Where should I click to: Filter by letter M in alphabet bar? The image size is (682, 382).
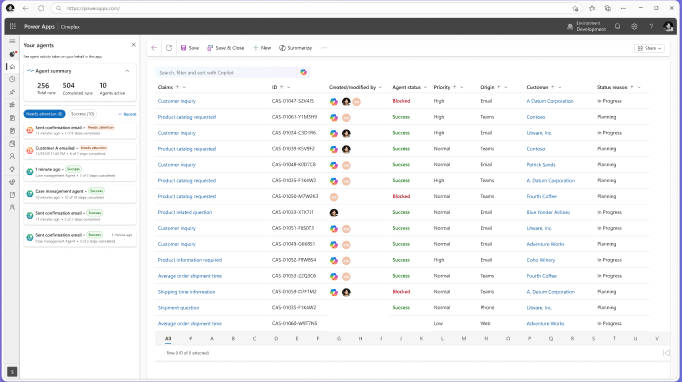coord(464,338)
